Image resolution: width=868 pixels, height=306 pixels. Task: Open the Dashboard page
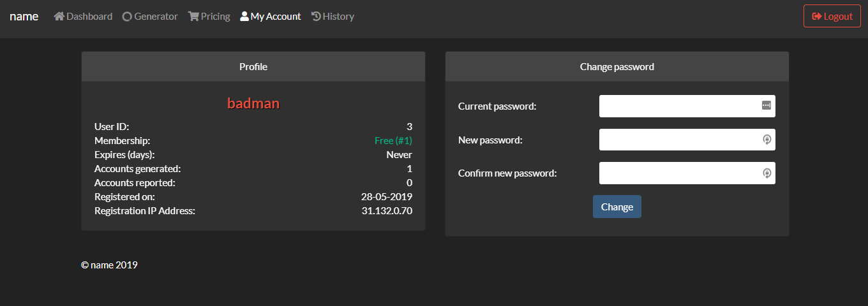83,17
